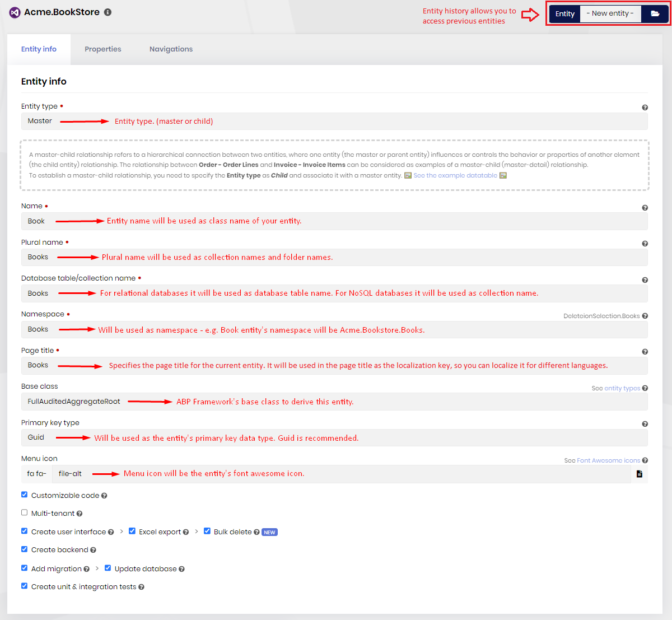
Task: Click help icon beside Create backend
Action: pos(93,550)
